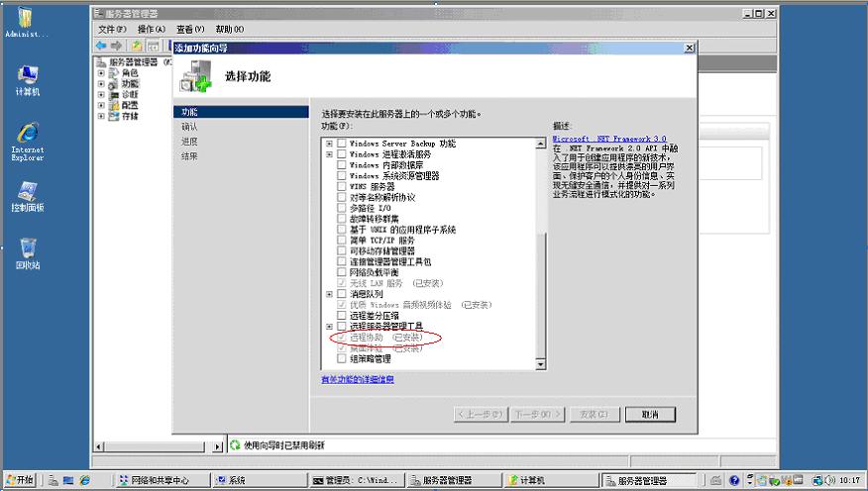Select the 控制面板 desktop icon
The height and width of the screenshot is (491, 868).
pos(27,197)
